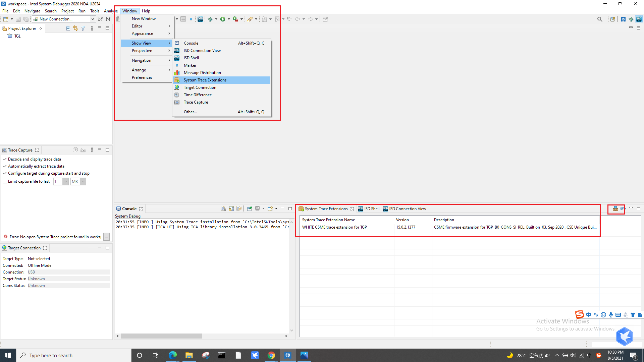This screenshot has width=644, height=362.
Task: Enable Limit capture file to last
Action: [x=5, y=181]
